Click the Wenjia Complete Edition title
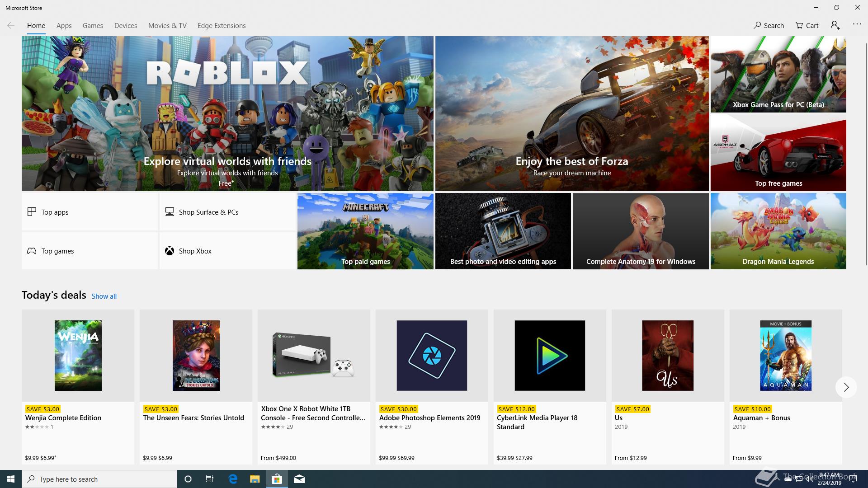The height and width of the screenshot is (488, 868). [x=63, y=418]
